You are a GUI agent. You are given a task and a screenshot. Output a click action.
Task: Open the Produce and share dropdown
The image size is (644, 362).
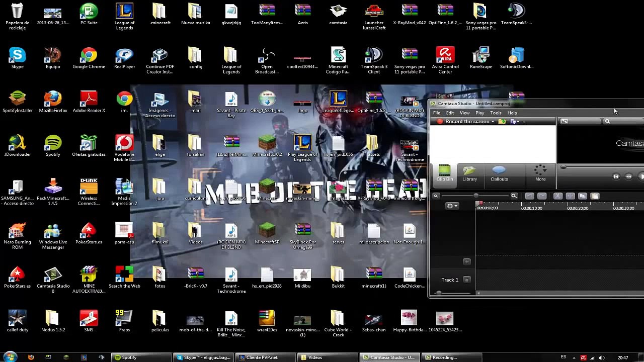pyautogui.click(x=515, y=122)
